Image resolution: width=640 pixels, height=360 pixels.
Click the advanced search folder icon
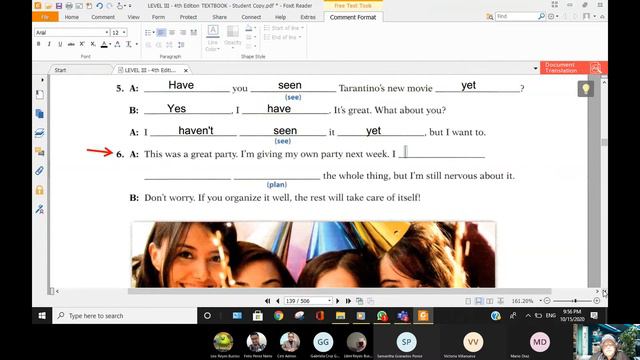[x=490, y=17]
